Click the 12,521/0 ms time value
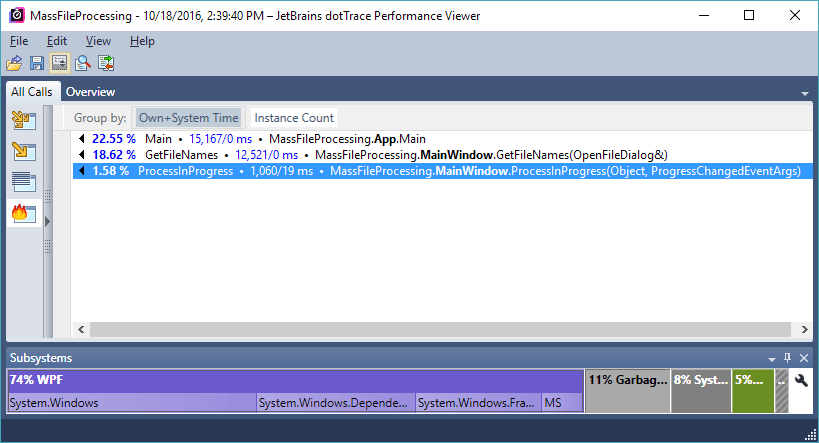 click(266, 155)
